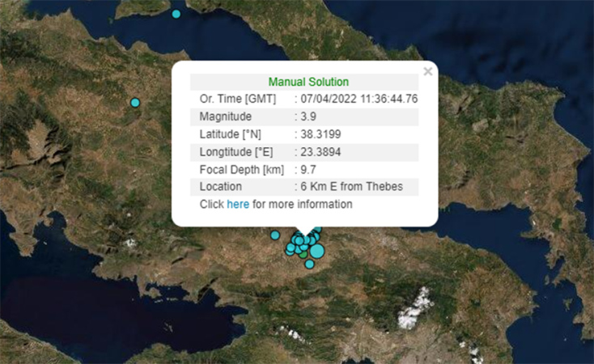Click the longitude value 23.3894
This screenshot has width=594, height=364.
point(317,152)
